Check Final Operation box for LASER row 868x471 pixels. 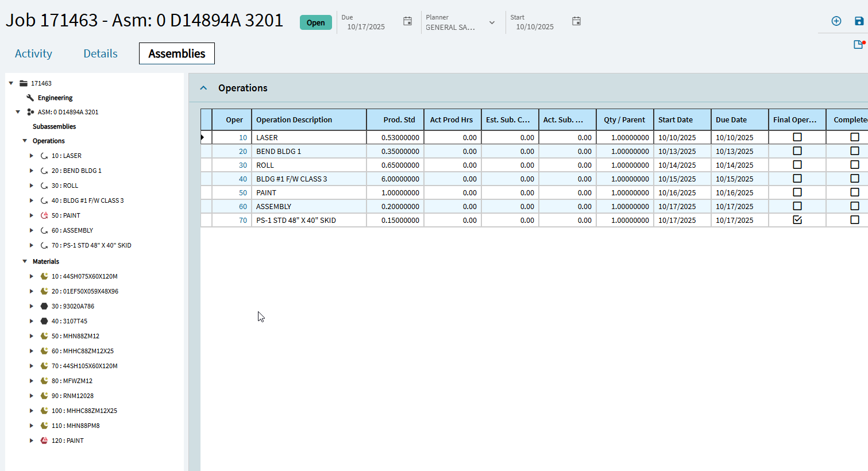[x=797, y=137]
